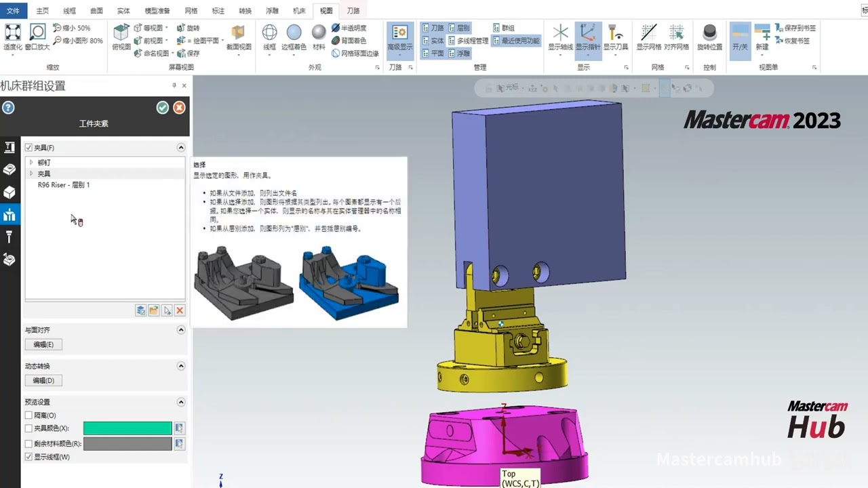The image size is (868, 488).
Task: Enable the 夹具颜色(X) checkbox
Action: pyautogui.click(x=28, y=428)
